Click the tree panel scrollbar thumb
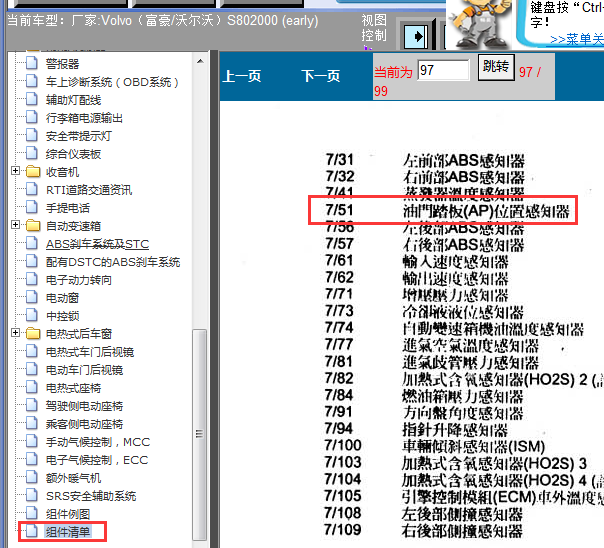 pyautogui.click(x=200, y=434)
